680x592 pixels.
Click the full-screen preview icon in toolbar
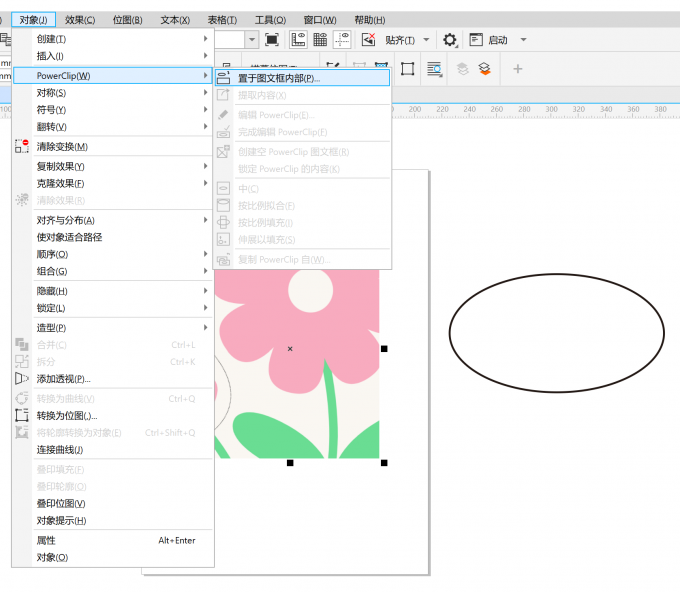pos(272,40)
